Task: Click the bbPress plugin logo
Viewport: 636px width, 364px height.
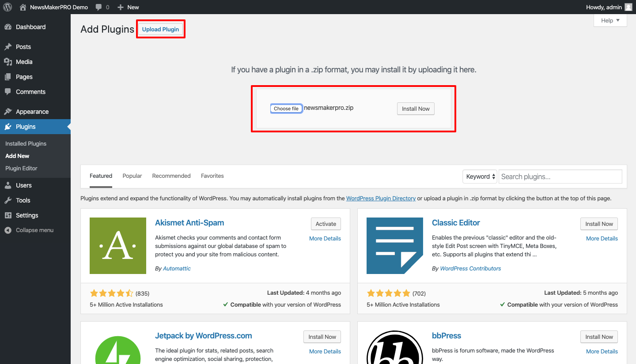Action: (395, 347)
